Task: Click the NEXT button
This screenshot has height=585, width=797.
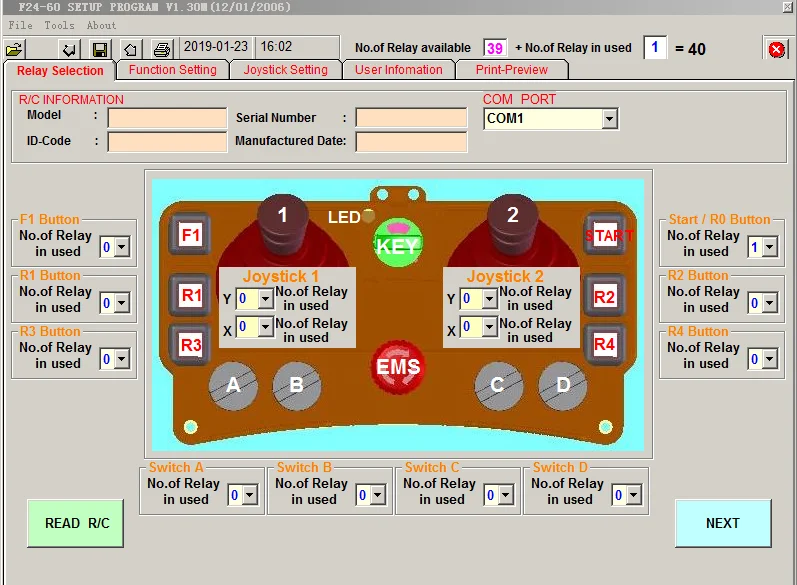Action: tap(723, 523)
